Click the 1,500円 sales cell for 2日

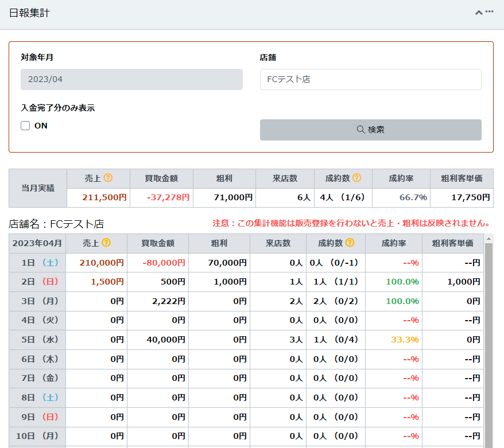click(107, 282)
